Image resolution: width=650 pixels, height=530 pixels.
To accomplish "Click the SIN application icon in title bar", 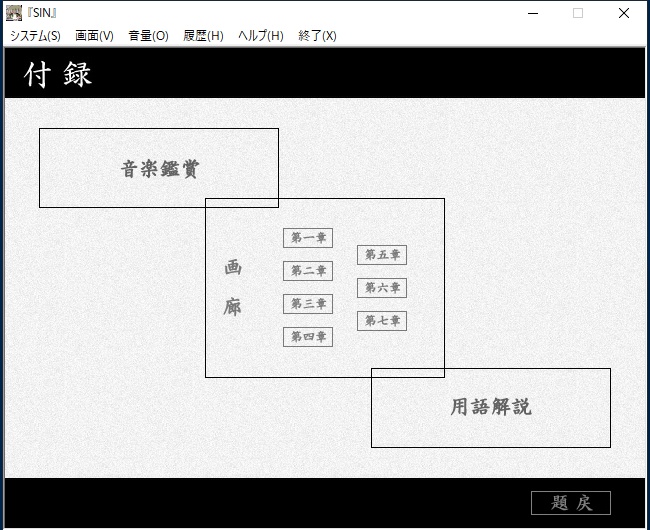I will coord(14,13).
